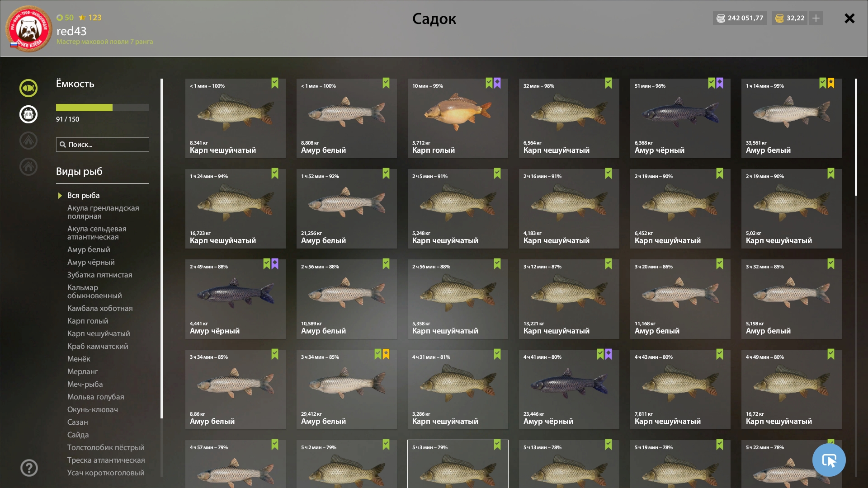868x488 pixels.
Task: Click the gold balance 32,22
Action: (789, 18)
